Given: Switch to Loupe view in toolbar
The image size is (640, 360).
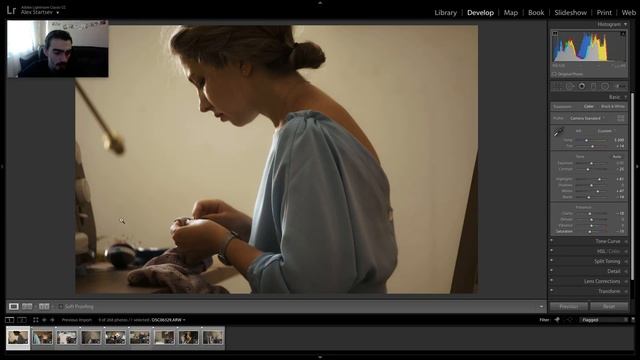Looking at the screenshot, I should point(13,306).
